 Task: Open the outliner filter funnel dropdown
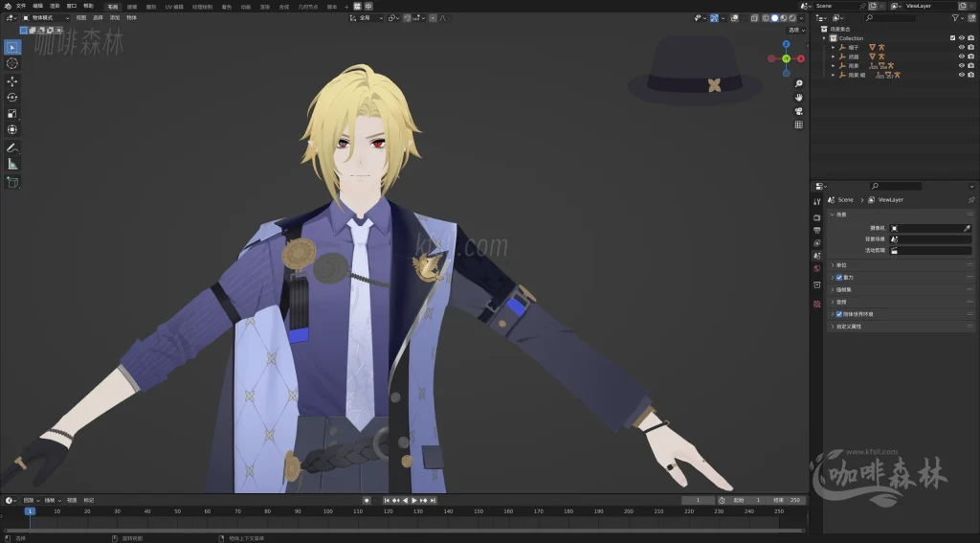957,18
